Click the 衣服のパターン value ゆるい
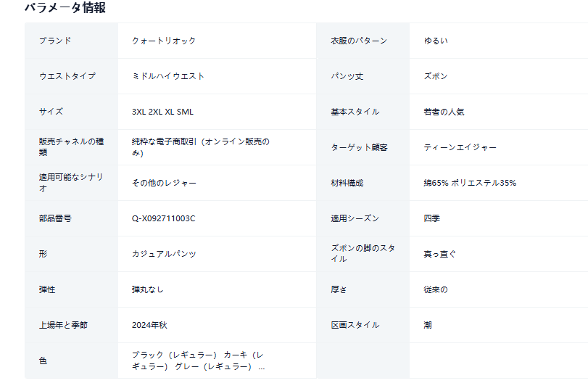The image size is (588, 391). pos(436,41)
